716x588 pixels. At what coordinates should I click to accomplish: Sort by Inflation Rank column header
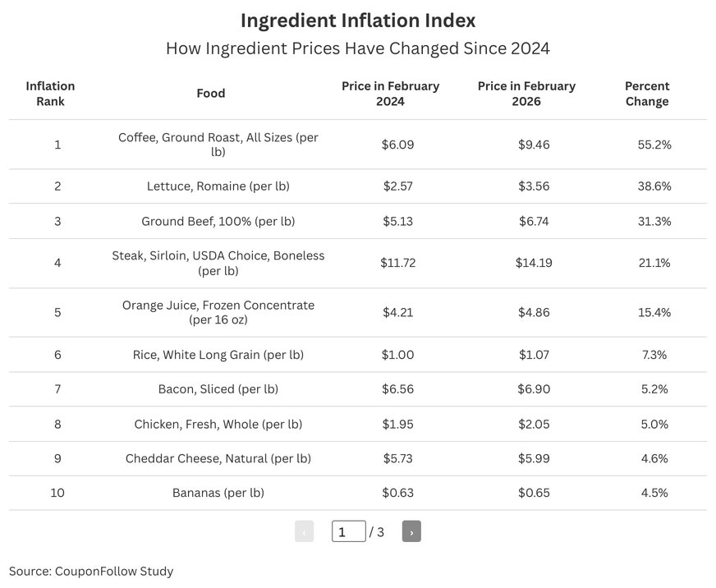coord(50,94)
